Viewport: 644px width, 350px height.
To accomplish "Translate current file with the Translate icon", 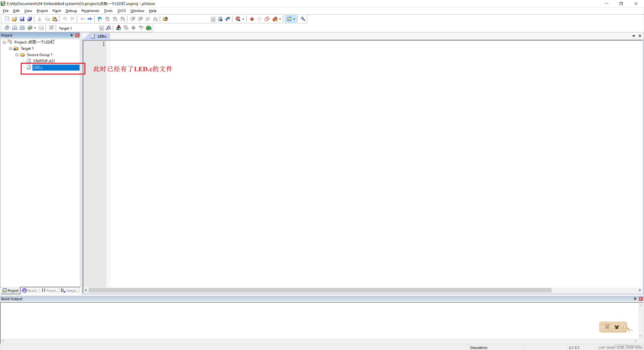I will pyautogui.click(x=7, y=28).
